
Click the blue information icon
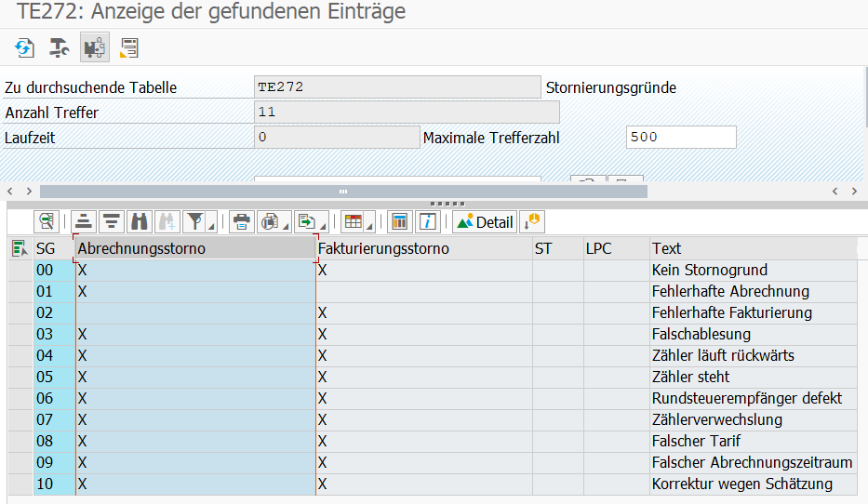(x=428, y=221)
